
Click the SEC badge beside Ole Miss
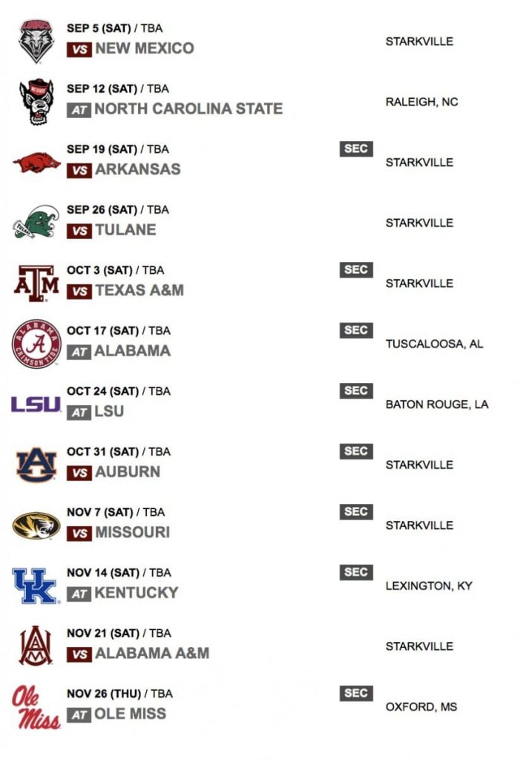(356, 693)
